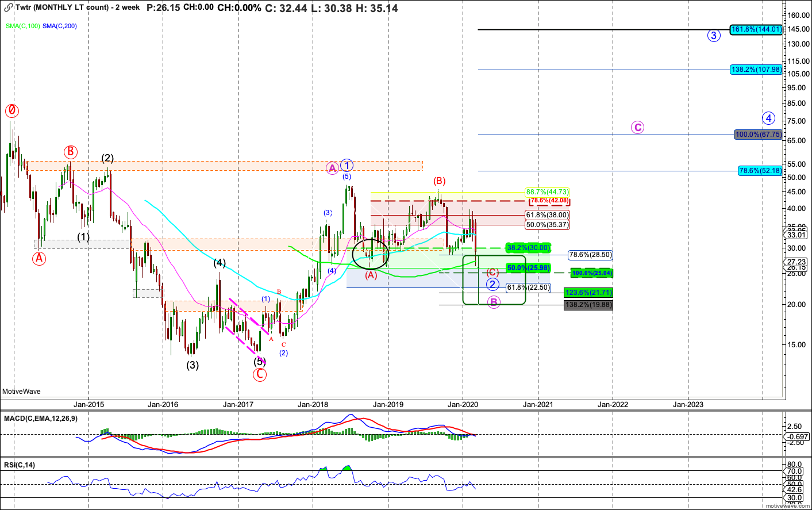Viewport: 812px width, 510px height.
Task: Click the magenta circled B wave label
Action: point(494,302)
